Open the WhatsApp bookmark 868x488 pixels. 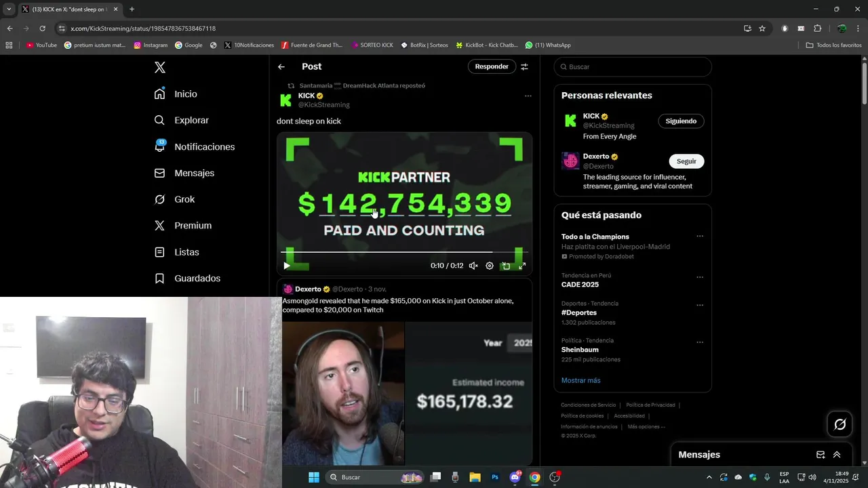[x=548, y=45]
